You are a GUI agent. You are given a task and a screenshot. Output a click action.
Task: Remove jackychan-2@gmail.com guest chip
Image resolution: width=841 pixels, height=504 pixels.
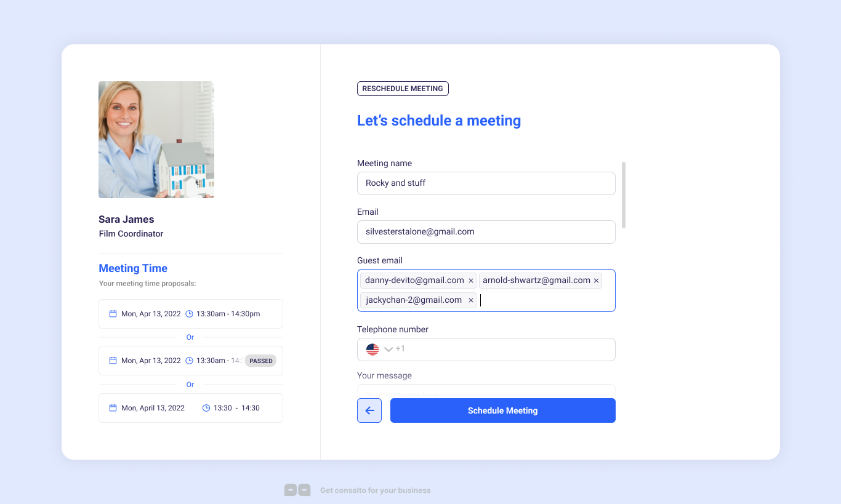(471, 300)
